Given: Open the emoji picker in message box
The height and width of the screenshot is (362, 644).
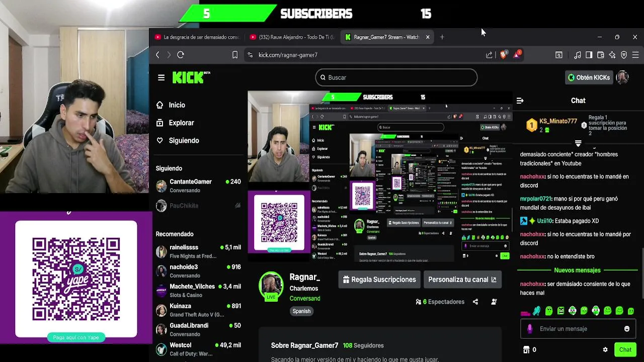Looking at the screenshot, I should (x=627, y=329).
